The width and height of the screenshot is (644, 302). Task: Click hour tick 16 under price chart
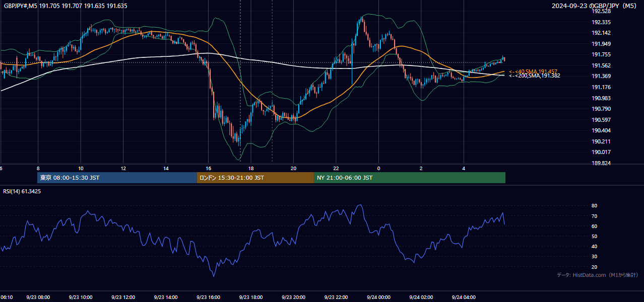point(208,168)
